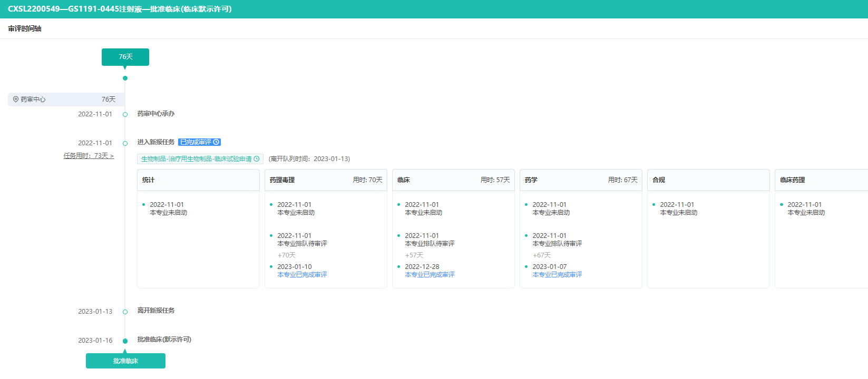Select the 统计 panel header

(198, 180)
